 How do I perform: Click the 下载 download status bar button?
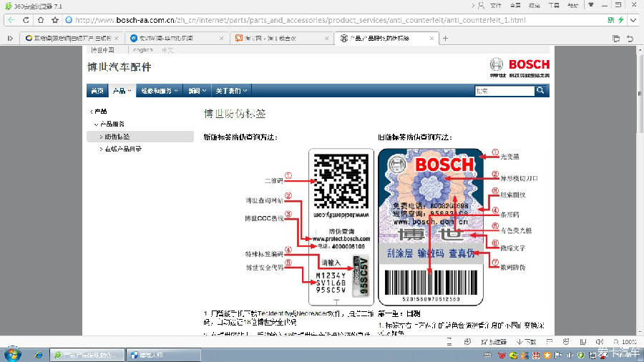(526, 341)
